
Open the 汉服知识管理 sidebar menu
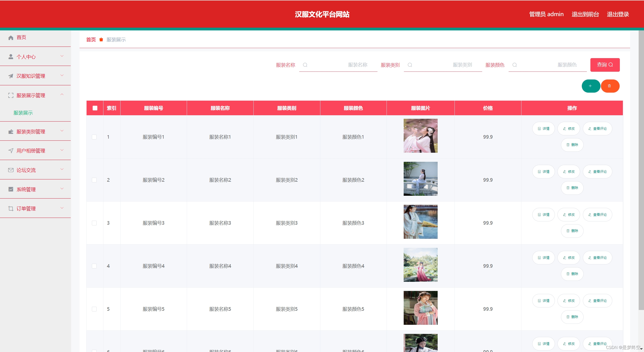(35, 76)
